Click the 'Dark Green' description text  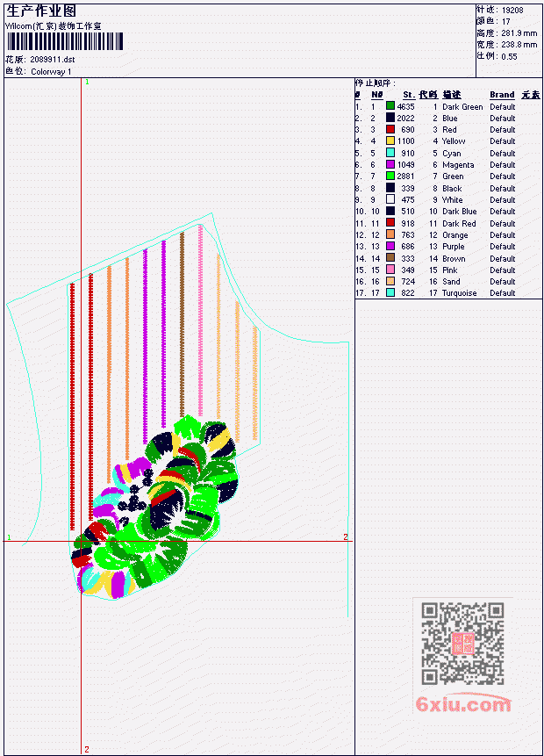click(462, 106)
